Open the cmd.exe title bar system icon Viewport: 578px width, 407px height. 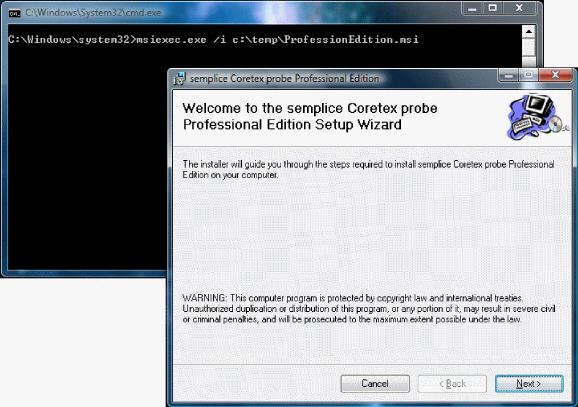(x=14, y=13)
